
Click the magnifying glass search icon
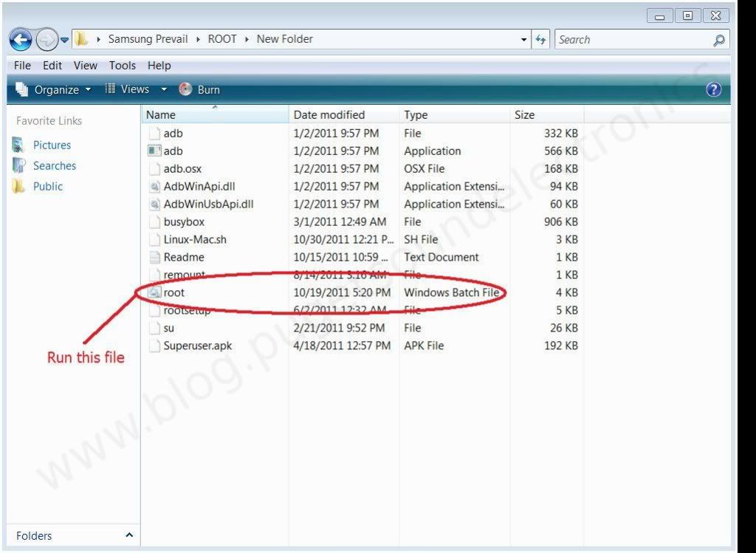[719, 41]
